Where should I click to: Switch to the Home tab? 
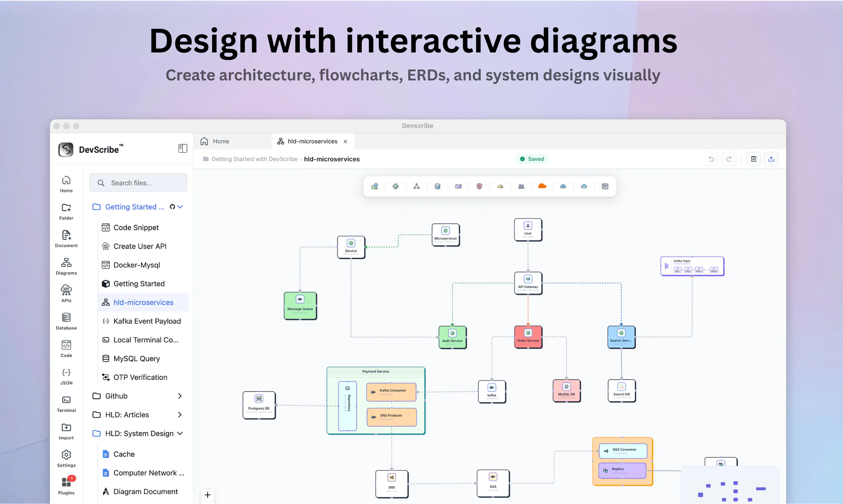(x=232, y=141)
